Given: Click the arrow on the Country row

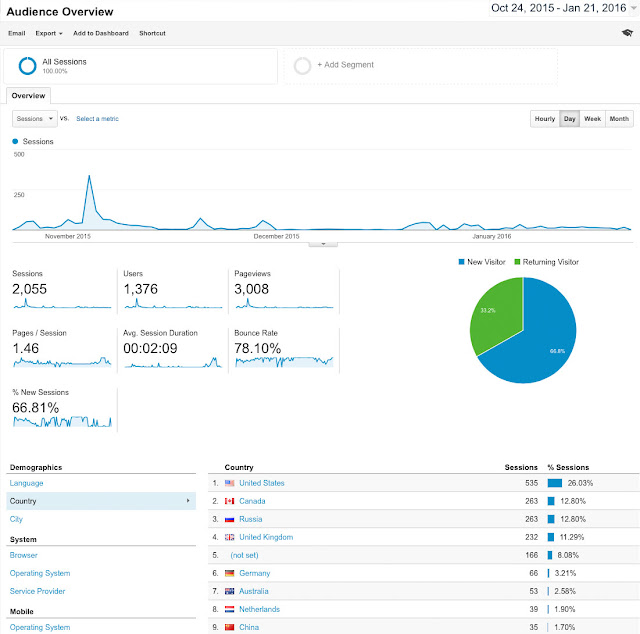Looking at the screenshot, I should click(188, 501).
